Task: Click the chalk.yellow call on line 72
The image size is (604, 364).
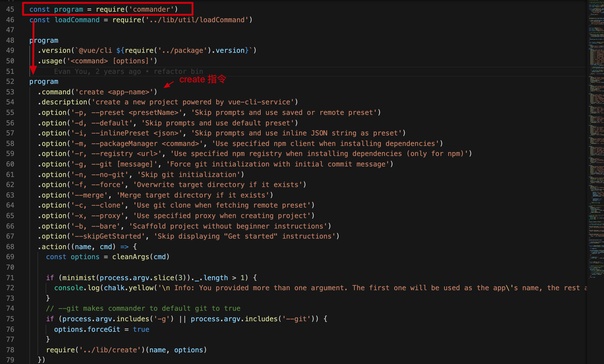Action: pyautogui.click(x=129, y=288)
